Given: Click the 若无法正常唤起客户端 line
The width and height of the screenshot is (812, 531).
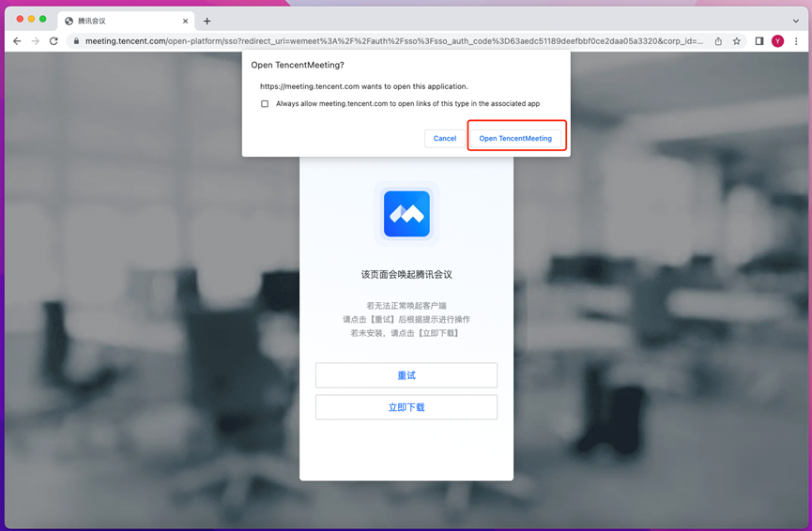Looking at the screenshot, I should pyautogui.click(x=406, y=305).
